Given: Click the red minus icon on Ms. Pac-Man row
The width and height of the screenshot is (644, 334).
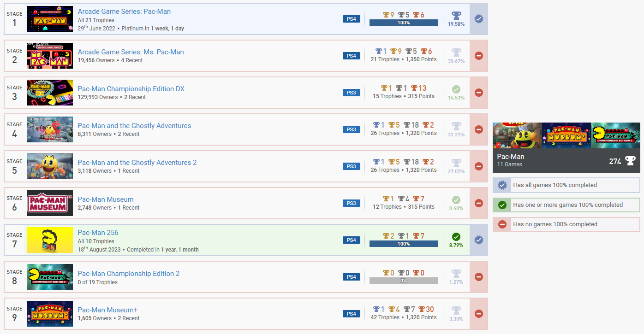Looking at the screenshot, I should [x=478, y=56].
